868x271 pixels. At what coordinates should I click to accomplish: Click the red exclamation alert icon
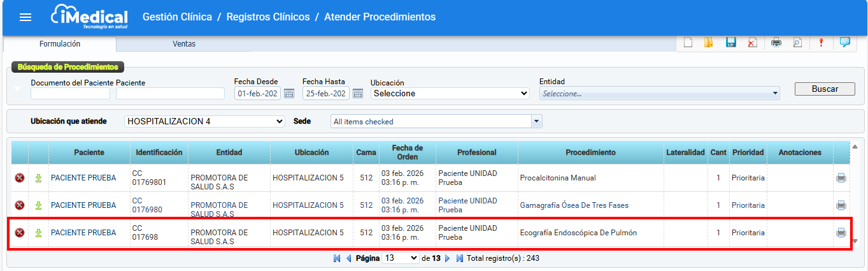pyautogui.click(x=821, y=43)
